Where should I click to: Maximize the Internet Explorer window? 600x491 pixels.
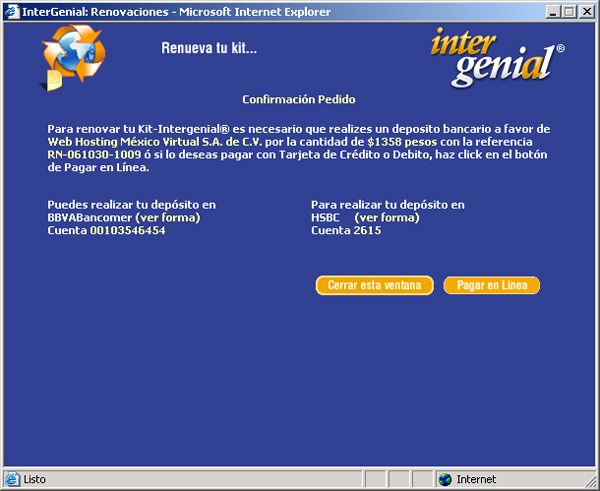coord(569,12)
